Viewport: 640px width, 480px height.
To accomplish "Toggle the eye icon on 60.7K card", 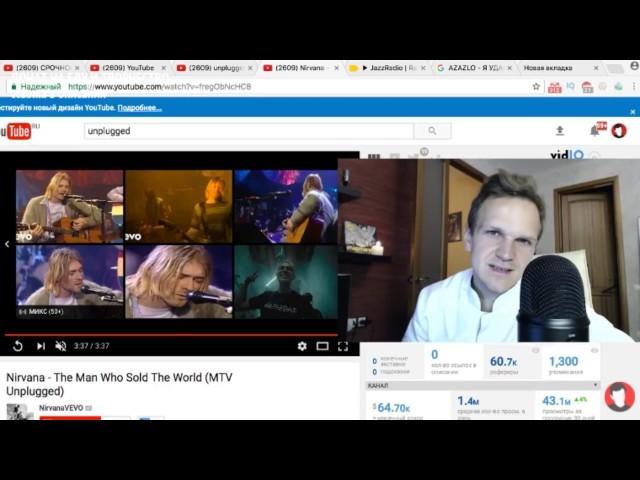I will point(536,351).
